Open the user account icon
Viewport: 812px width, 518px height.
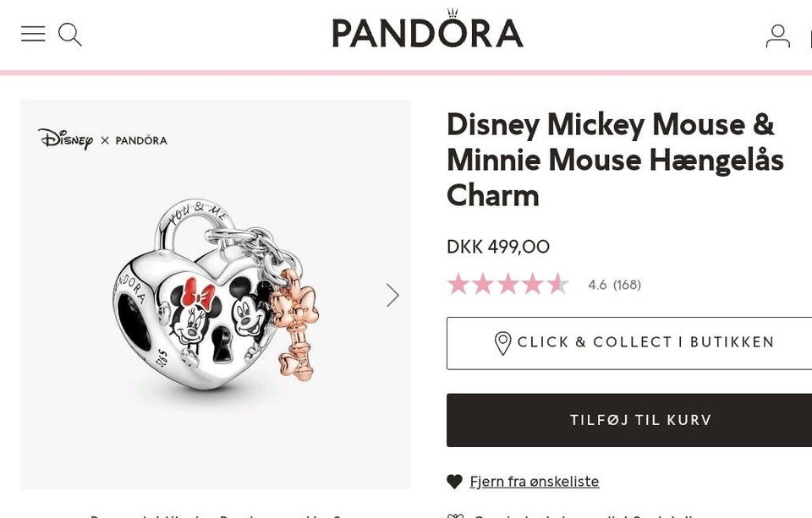click(x=777, y=35)
